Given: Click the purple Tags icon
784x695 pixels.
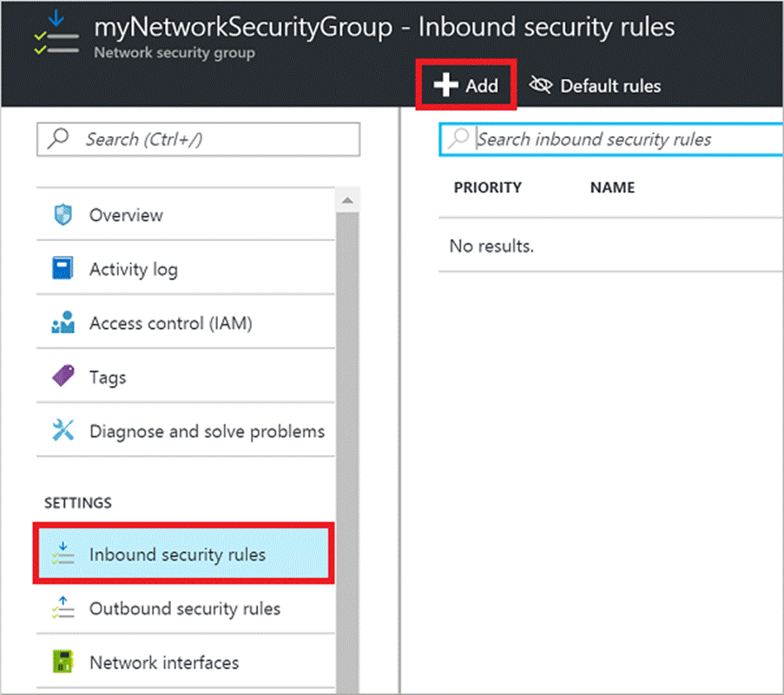Looking at the screenshot, I should [x=63, y=377].
